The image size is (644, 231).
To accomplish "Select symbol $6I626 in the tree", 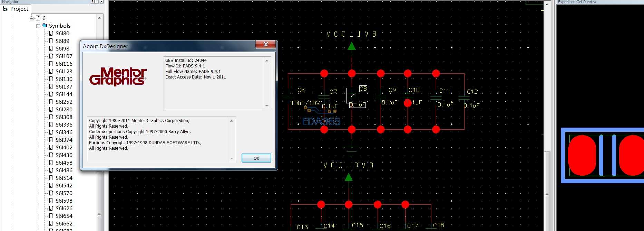I will tap(64, 209).
